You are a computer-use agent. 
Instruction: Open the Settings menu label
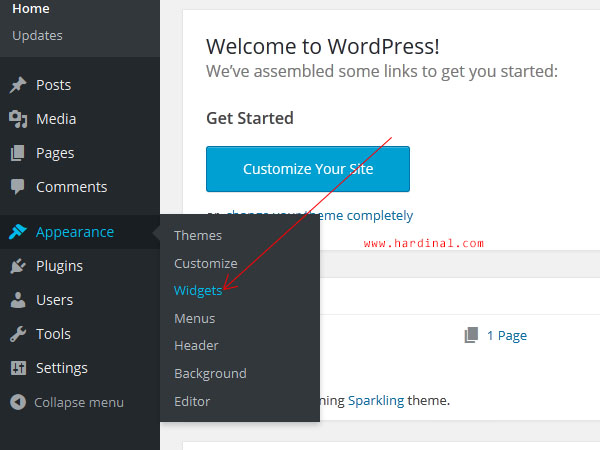coord(62,368)
